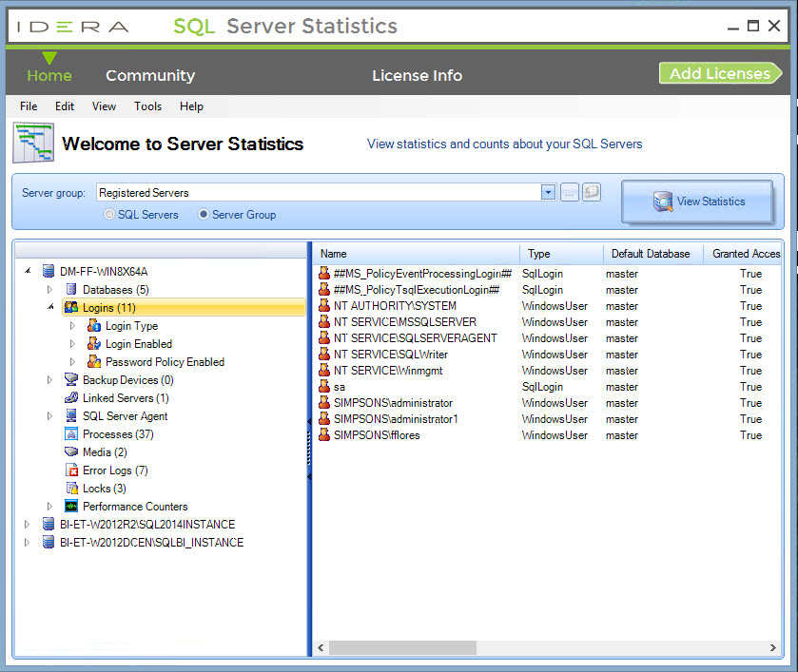Click the View Statistics button
The width and height of the screenshot is (798, 672).
697,202
